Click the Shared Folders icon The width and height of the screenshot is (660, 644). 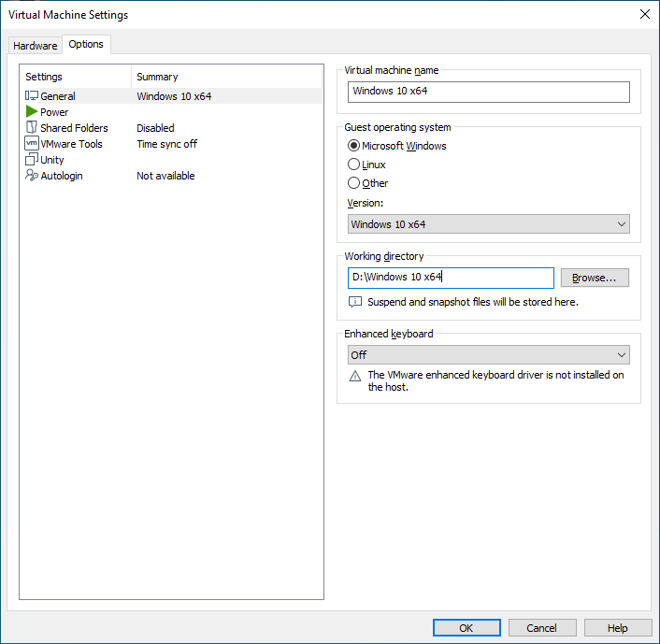point(32,128)
